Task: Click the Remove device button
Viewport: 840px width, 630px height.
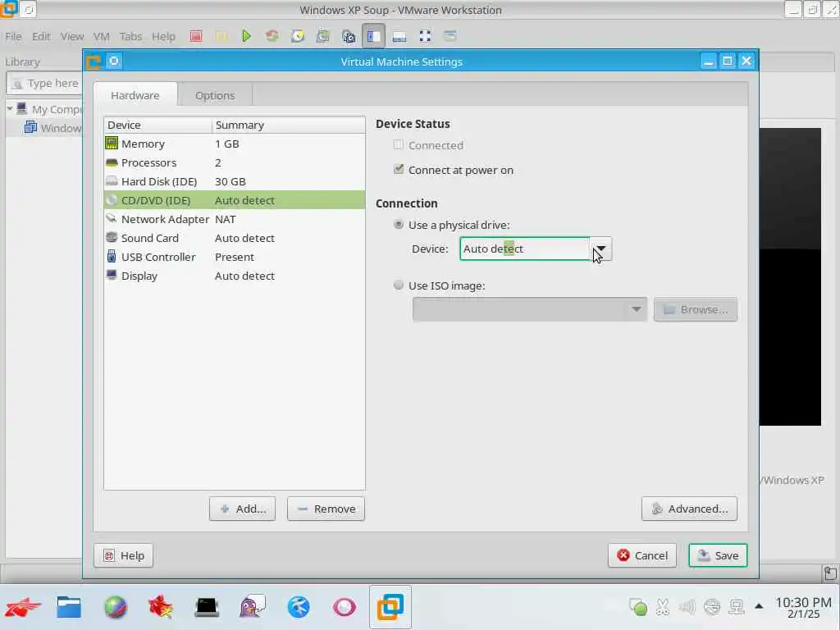Action: [x=326, y=509]
